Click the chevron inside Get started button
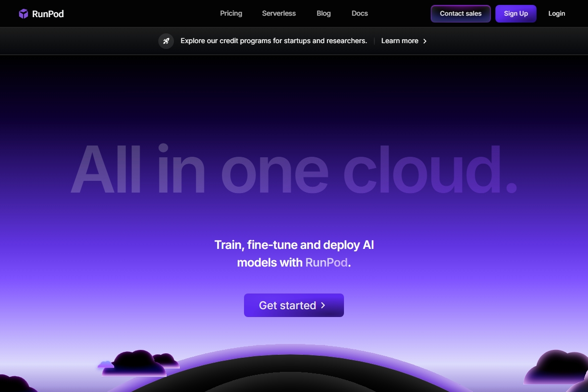588x392 pixels. click(323, 305)
